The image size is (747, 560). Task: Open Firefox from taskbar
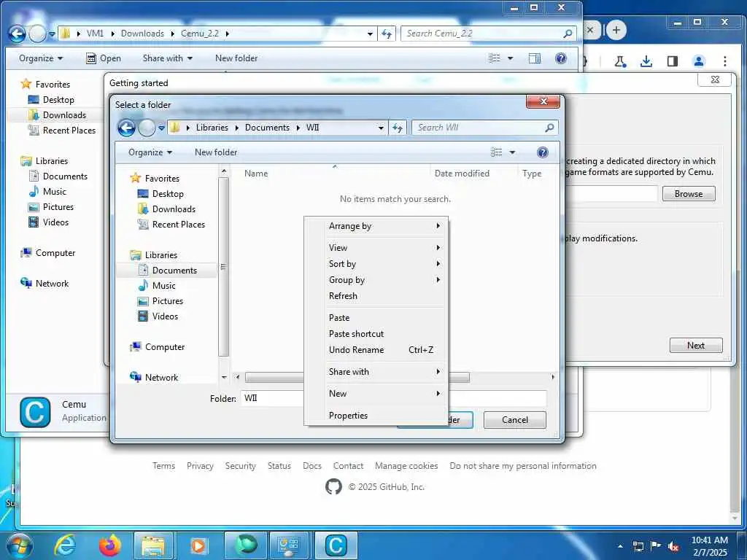coord(110,545)
